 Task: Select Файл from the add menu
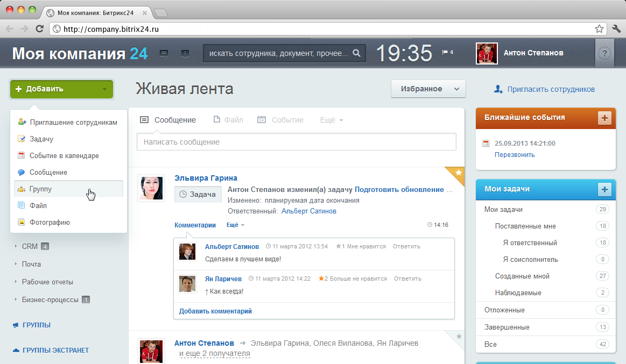(x=69, y=205)
